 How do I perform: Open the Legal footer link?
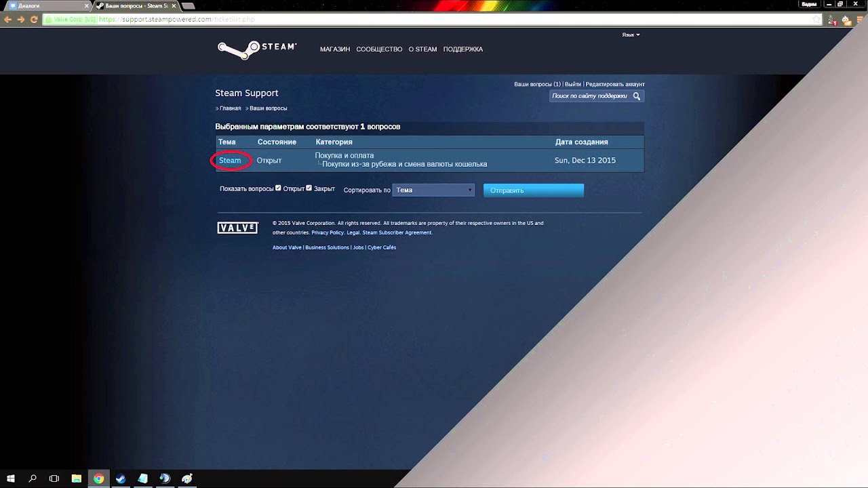353,232
